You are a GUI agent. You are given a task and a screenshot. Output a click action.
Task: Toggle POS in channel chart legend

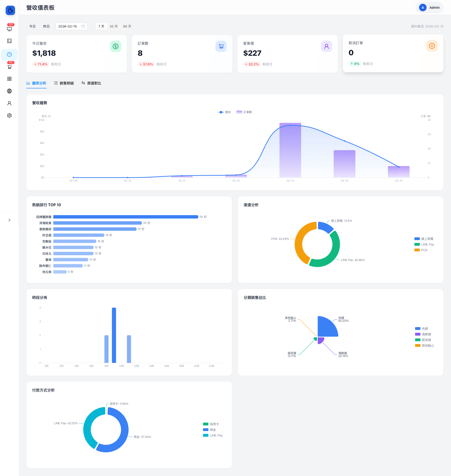click(421, 250)
